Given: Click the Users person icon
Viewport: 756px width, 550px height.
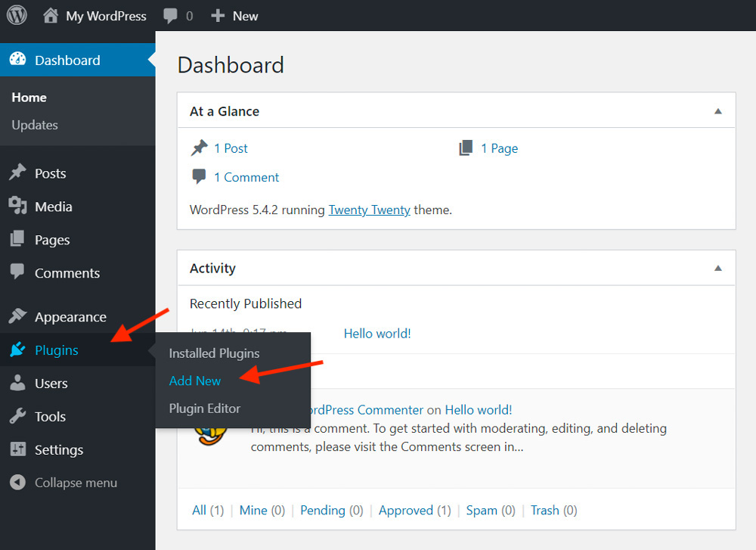Looking at the screenshot, I should (x=18, y=382).
